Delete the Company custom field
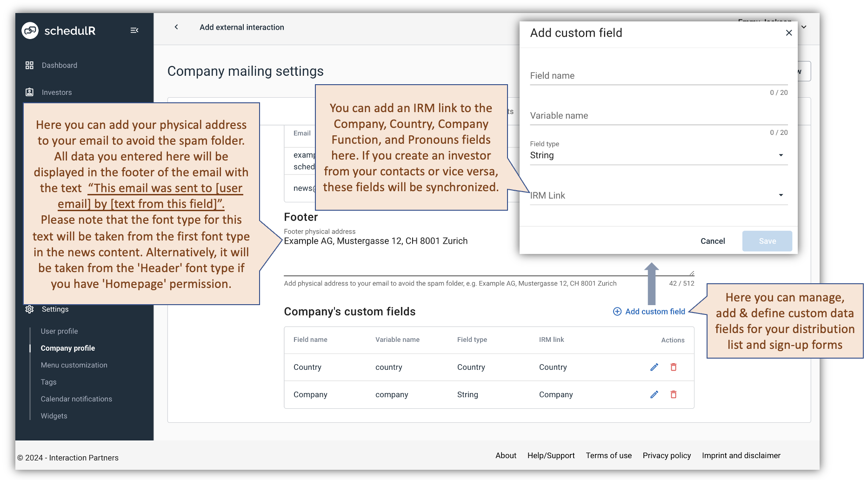This screenshot has height=480, width=868. coord(673,394)
